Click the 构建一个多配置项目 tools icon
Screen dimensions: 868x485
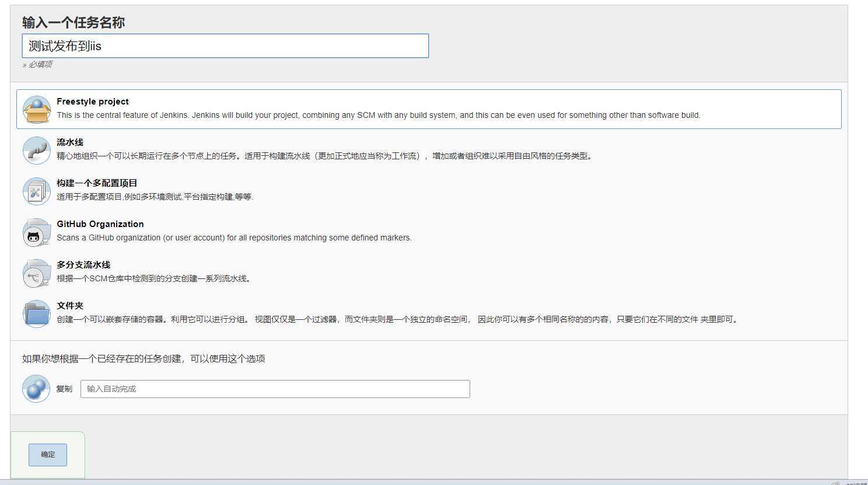click(x=36, y=191)
